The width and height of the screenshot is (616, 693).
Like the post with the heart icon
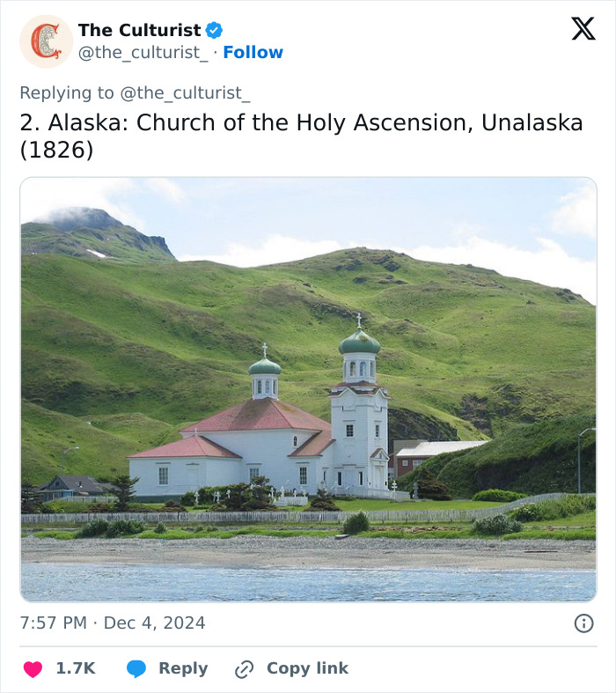[x=33, y=669]
